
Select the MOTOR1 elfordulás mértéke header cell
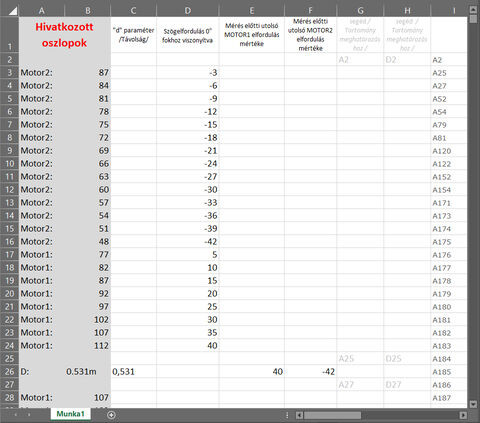[252, 35]
